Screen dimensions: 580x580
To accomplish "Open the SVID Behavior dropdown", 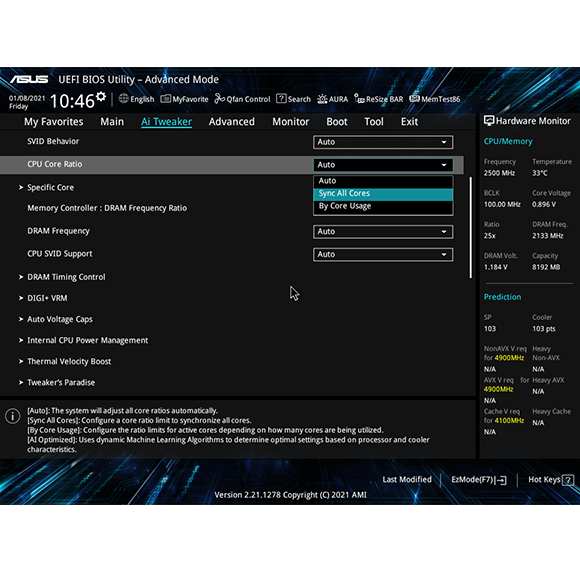I will pyautogui.click(x=383, y=142).
